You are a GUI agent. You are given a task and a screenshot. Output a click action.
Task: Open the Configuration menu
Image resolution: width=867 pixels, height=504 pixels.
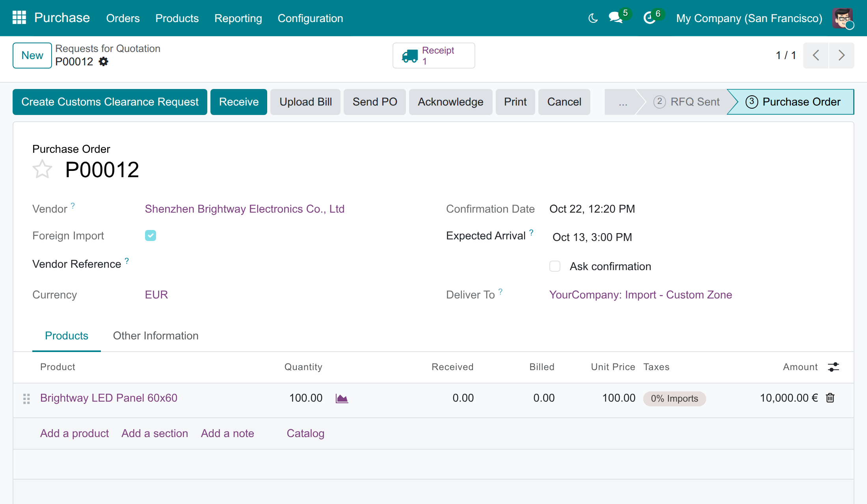point(310,18)
